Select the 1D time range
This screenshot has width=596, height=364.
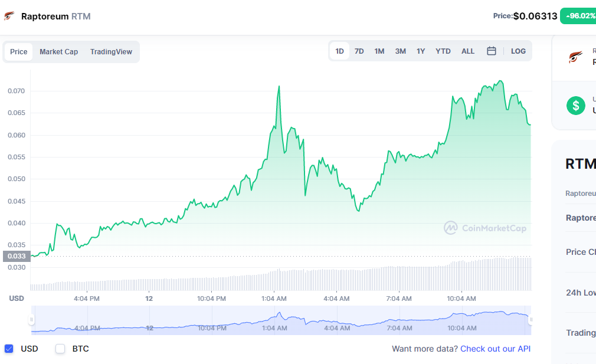(x=339, y=51)
